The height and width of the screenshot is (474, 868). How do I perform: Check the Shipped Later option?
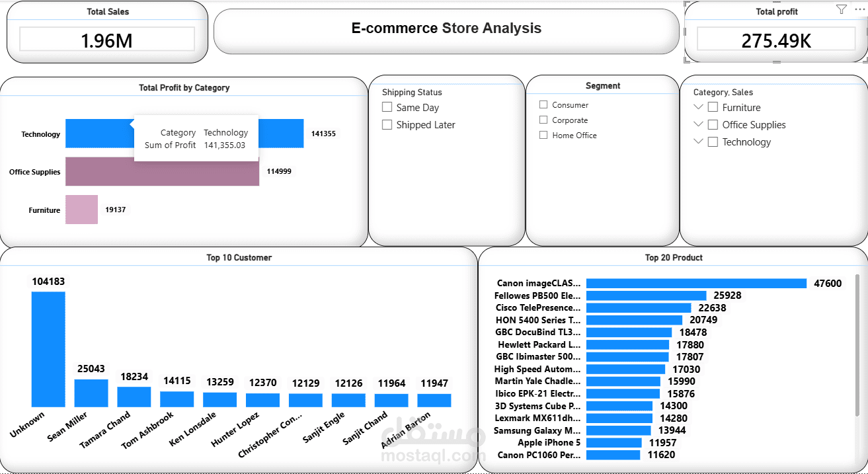point(387,124)
